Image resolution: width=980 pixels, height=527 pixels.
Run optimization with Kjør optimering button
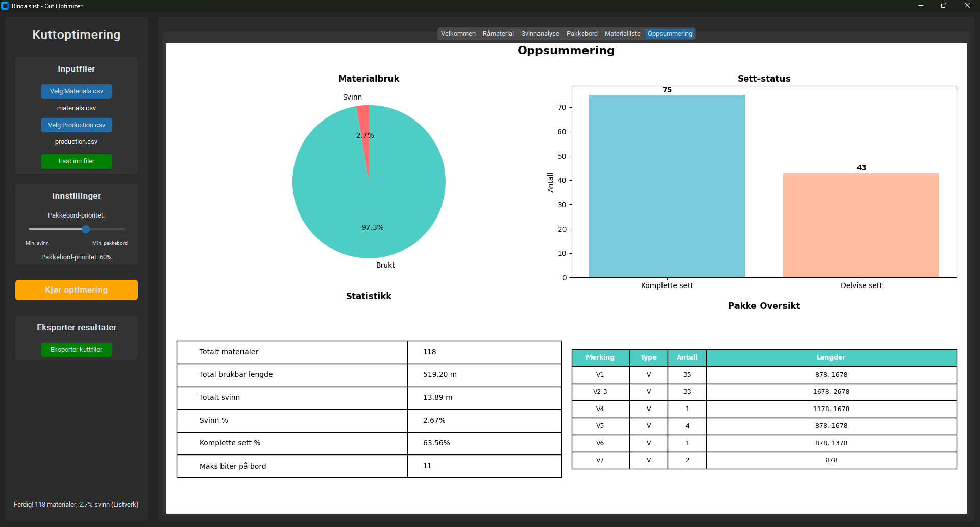(77, 290)
